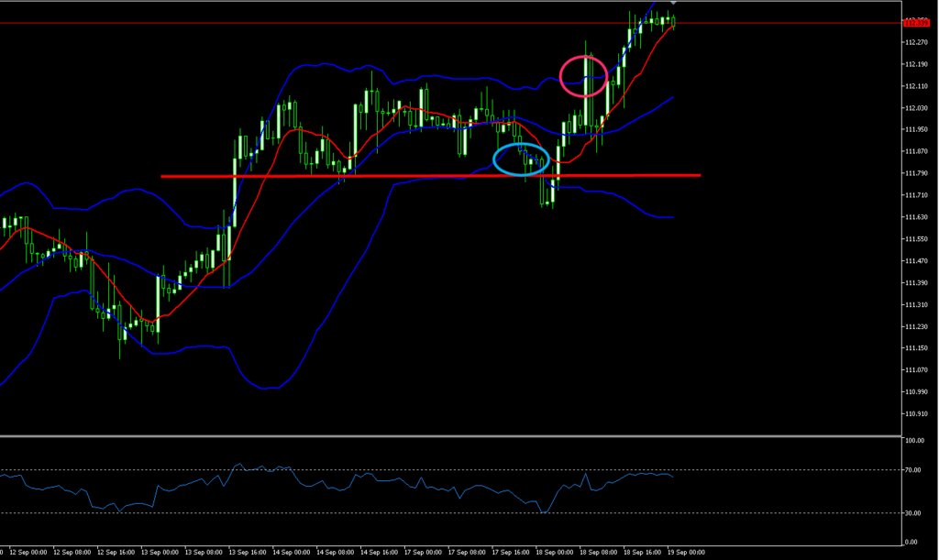
Task: Click the 100.00 indicator scale label
Action: click(x=914, y=440)
